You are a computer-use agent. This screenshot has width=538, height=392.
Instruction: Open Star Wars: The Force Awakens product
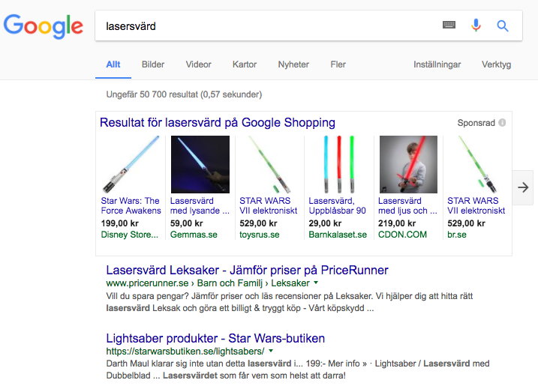[x=131, y=205]
